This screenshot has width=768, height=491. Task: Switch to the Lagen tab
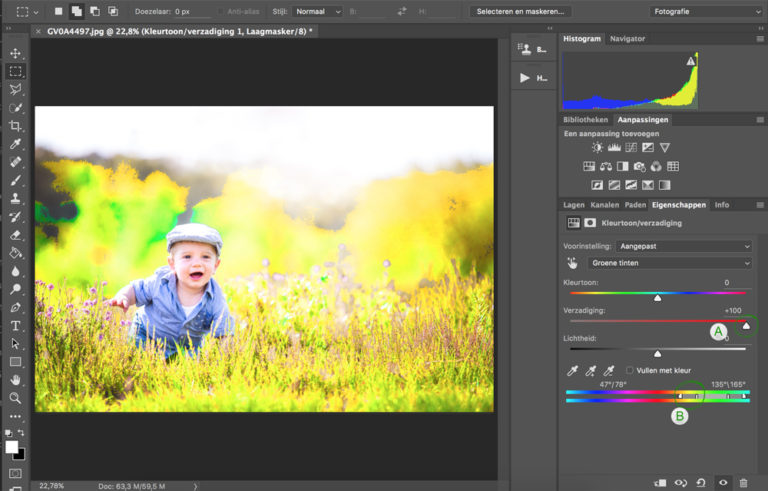(x=574, y=205)
